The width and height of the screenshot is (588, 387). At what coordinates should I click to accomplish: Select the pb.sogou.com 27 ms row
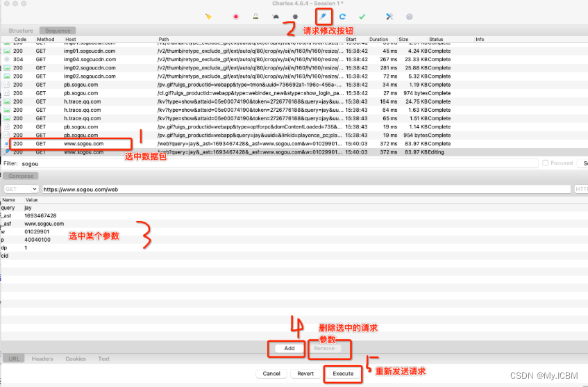click(x=294, y=93)
